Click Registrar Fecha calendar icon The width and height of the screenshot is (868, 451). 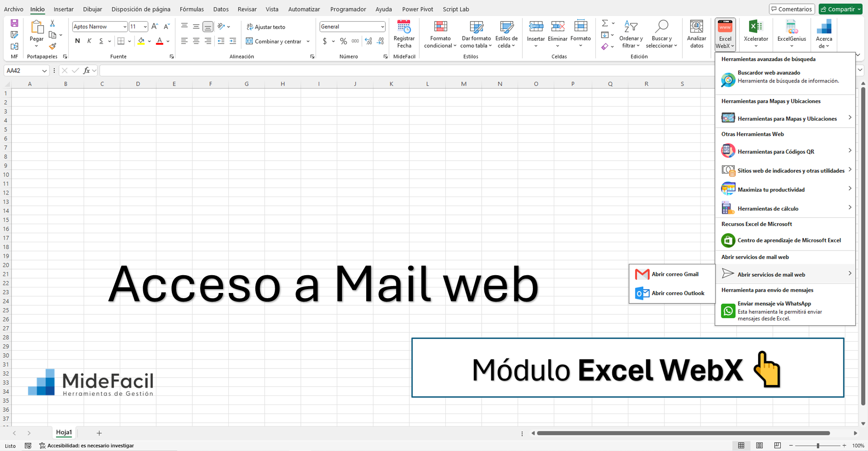pyautogui.click(x=404, y=27)
